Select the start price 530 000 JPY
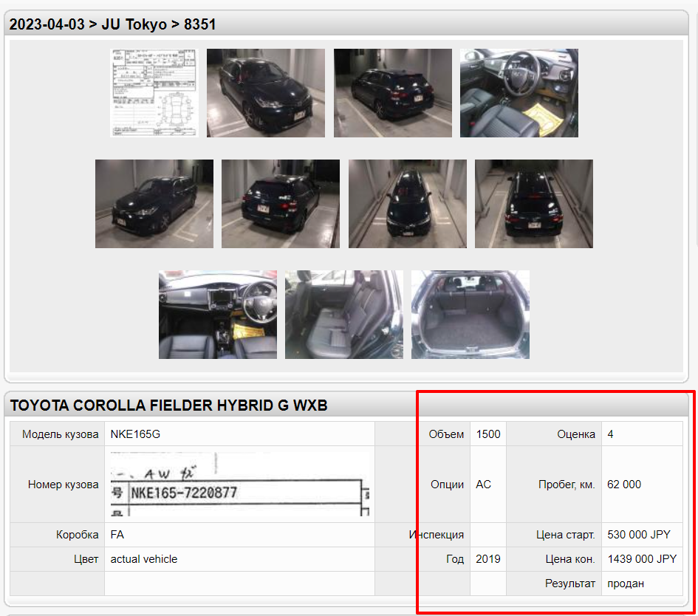The width and height of the screenshot is (698, 616). pos(639,535)
